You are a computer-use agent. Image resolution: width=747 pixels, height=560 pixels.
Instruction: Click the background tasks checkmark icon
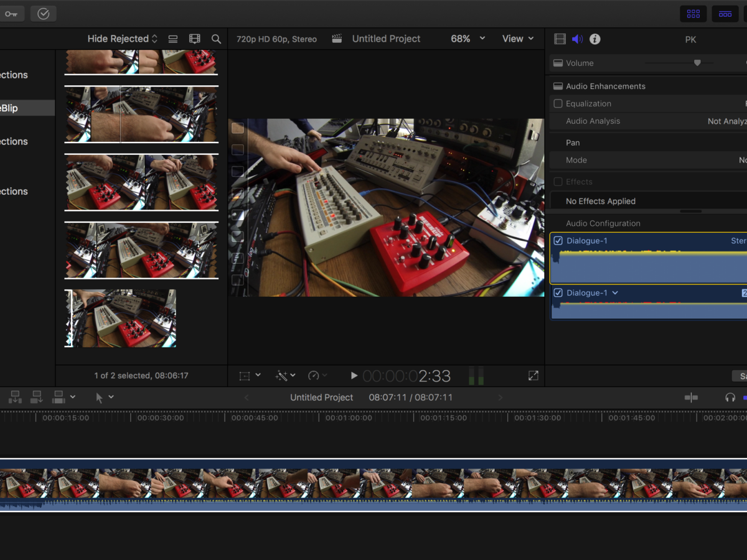pyautogui.click(x=43, y=14)
